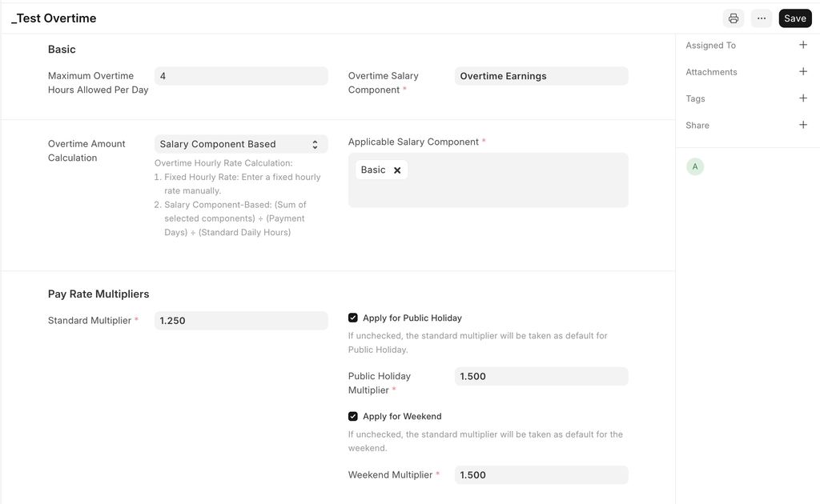Open the Overtime Amount Calculation dropdown
Image resolution: width=820 pixels, height=504 pixels.
pos(240,144)
